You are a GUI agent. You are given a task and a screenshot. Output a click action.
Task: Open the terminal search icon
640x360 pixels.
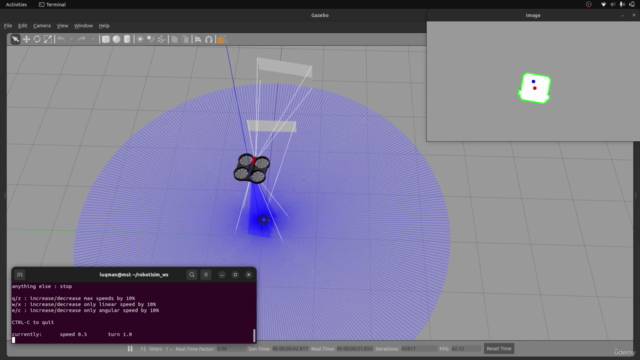[192, 275]
